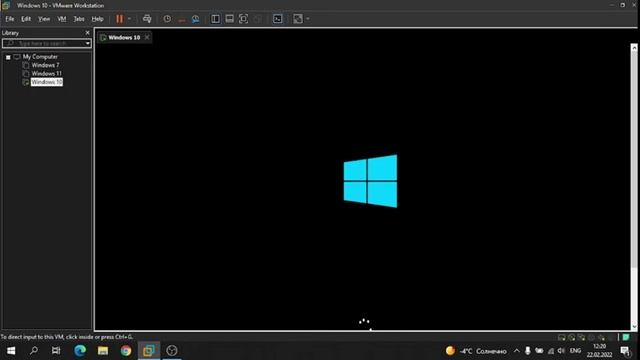This screenshot has height=360, width=640.
Task: Select the Windows 11 virtual machine
Action: [47, 73]
